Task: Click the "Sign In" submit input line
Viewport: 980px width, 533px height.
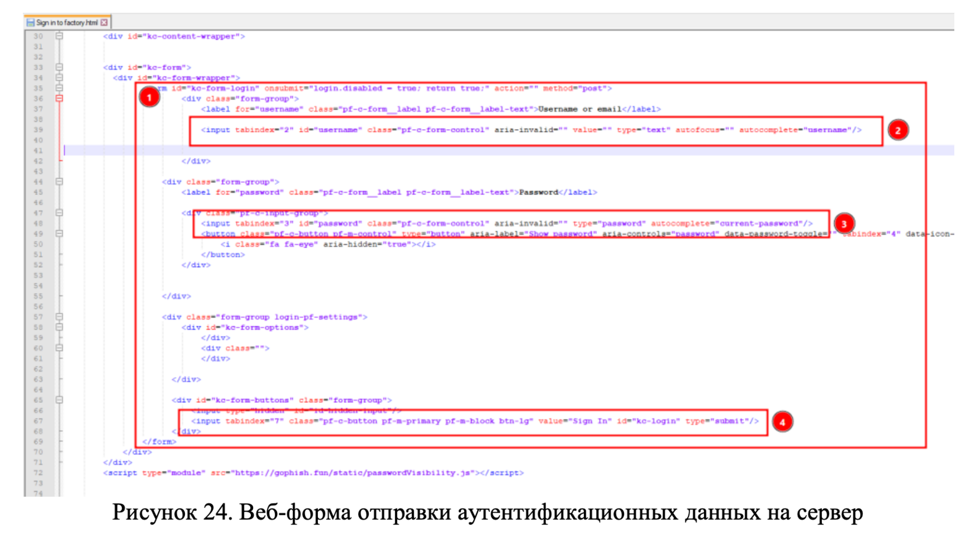Action: coord(475,421)
